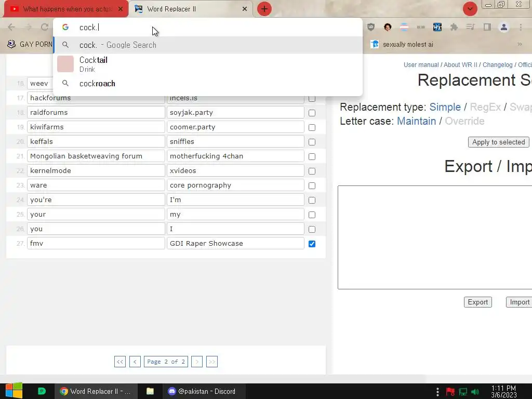532x399 pixels.
Task: Tick the checkbox for the your row
Action: [312, 215]
